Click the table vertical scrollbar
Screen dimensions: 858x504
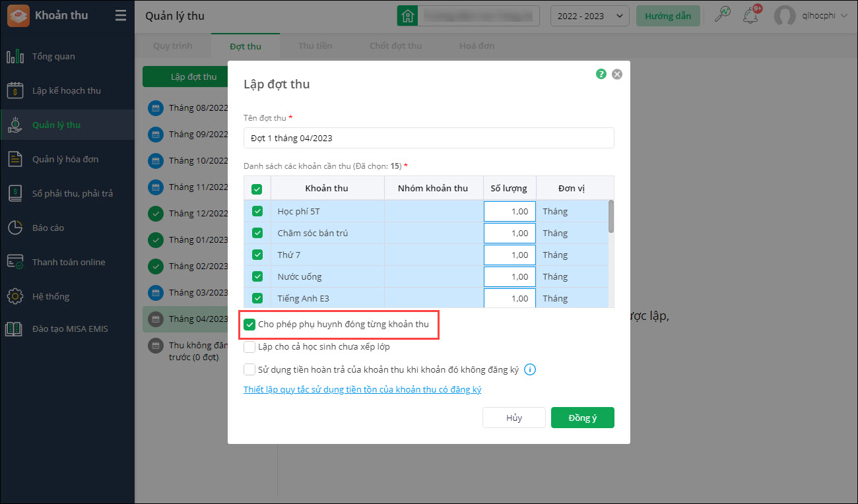(x=611, y=216)
